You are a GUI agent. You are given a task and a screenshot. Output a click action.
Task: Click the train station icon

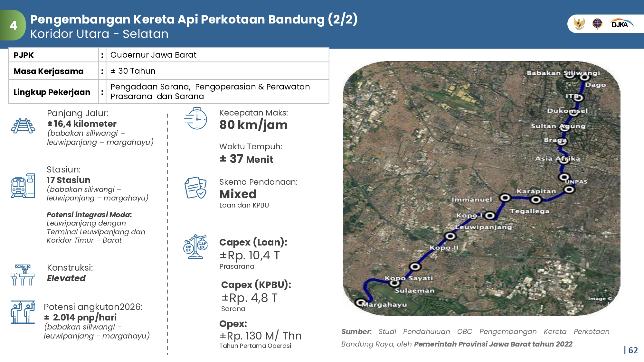tap(23, 186)
